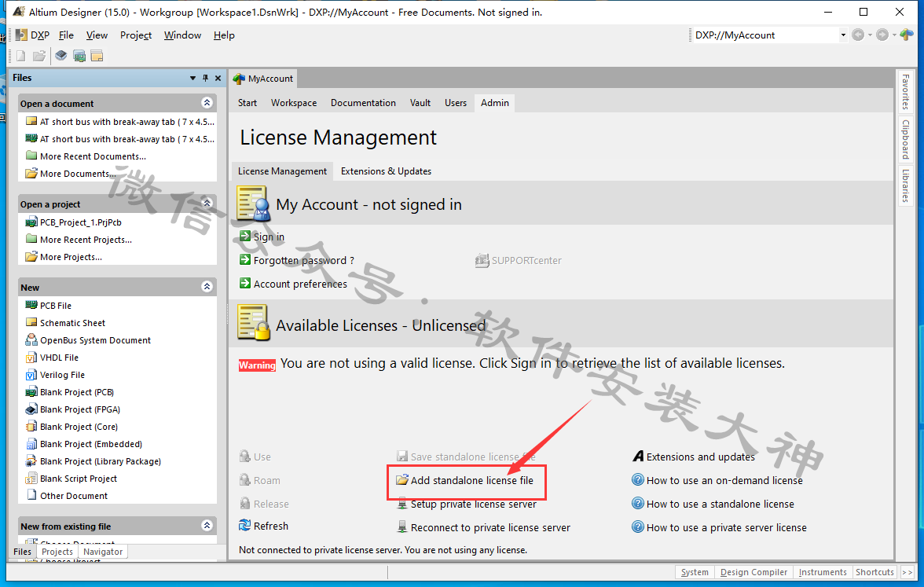
Task: Click the green arrow beside Account preferences
Action: (245, 283)
